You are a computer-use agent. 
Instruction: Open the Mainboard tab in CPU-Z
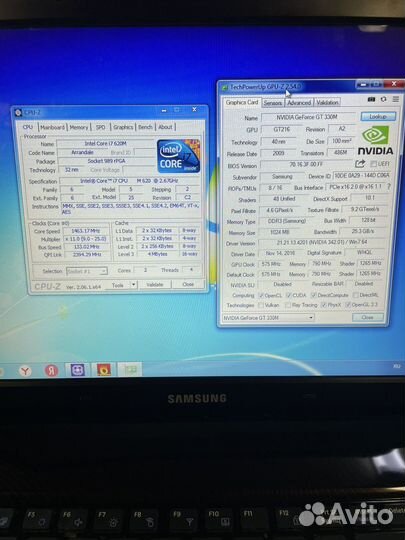tap(52, 127)
